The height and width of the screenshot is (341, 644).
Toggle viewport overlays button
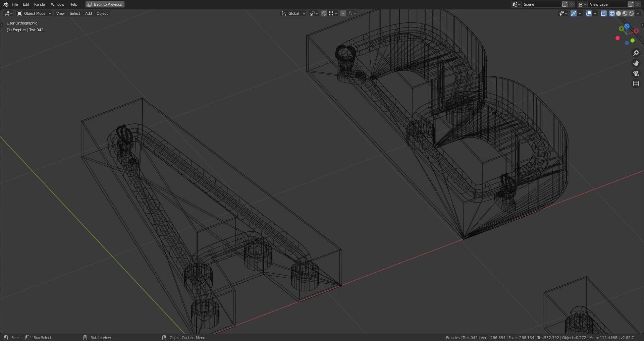588,13
